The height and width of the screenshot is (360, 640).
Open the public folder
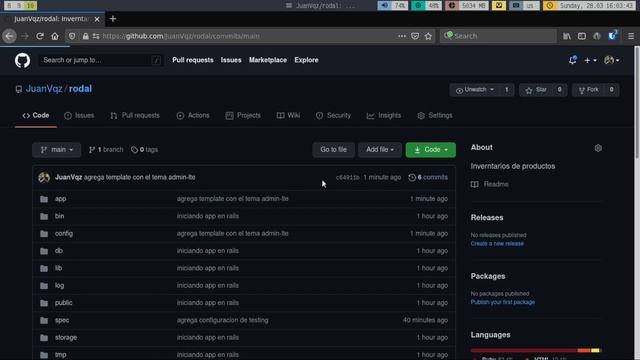coord(64,303)
